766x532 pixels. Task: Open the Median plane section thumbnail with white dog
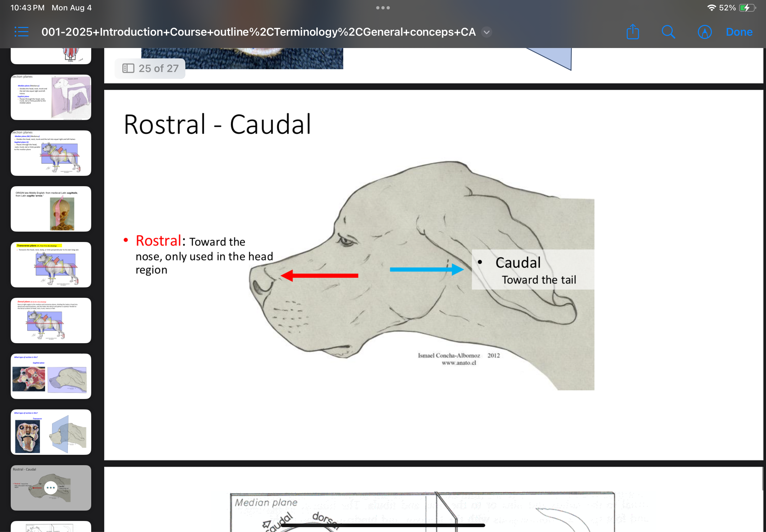pos(51,97)
